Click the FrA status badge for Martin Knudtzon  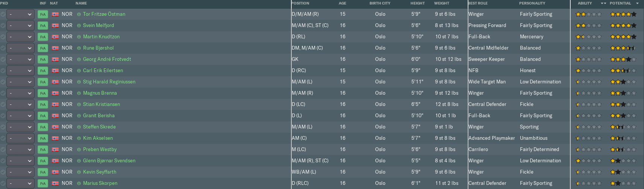coord(42,37)
